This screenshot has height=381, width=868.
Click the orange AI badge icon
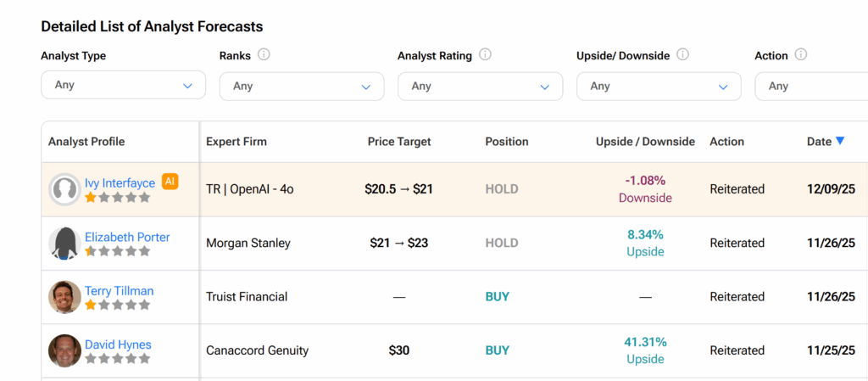[170, 182]
